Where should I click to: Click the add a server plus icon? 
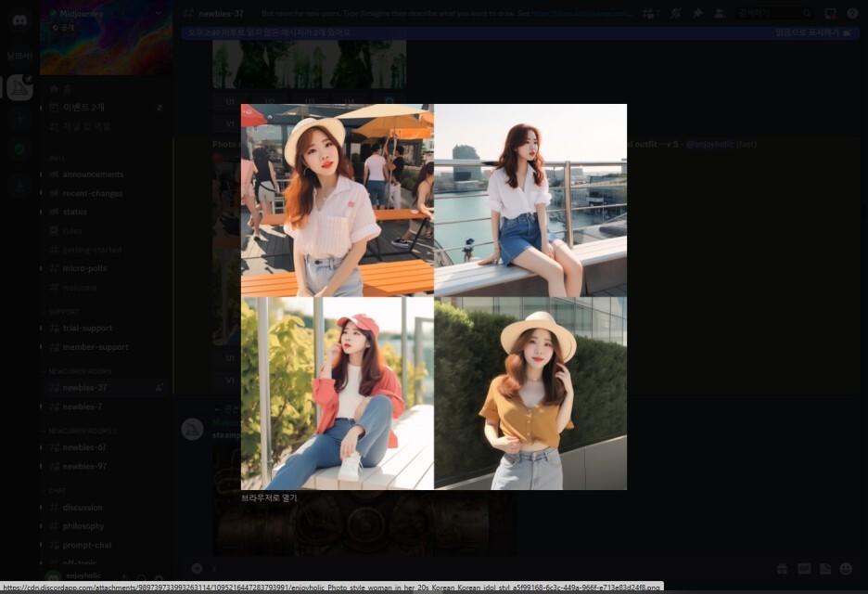coord(19,118)
